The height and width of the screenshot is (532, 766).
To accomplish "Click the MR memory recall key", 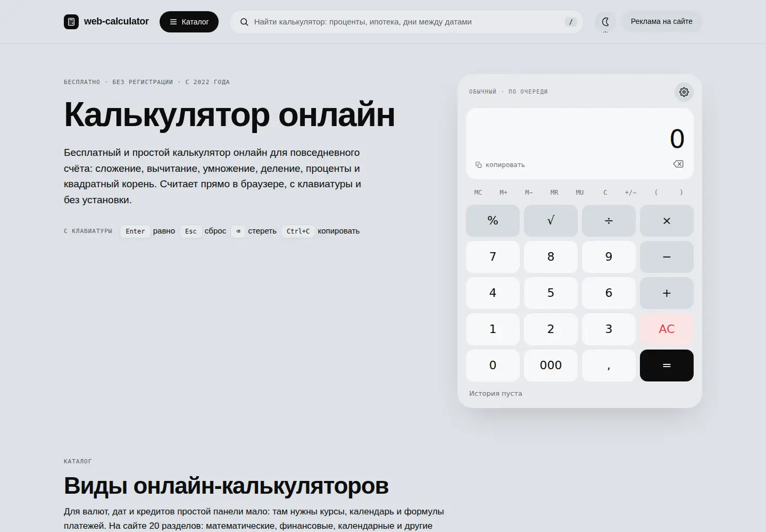I will pyautogui.click(x=554, y=193).
